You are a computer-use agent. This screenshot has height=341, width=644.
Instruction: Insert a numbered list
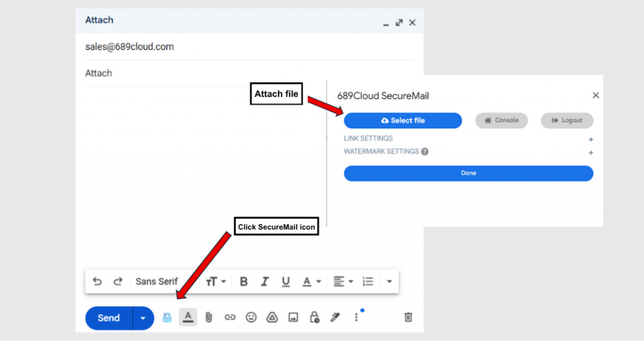(x=368, y=281)
